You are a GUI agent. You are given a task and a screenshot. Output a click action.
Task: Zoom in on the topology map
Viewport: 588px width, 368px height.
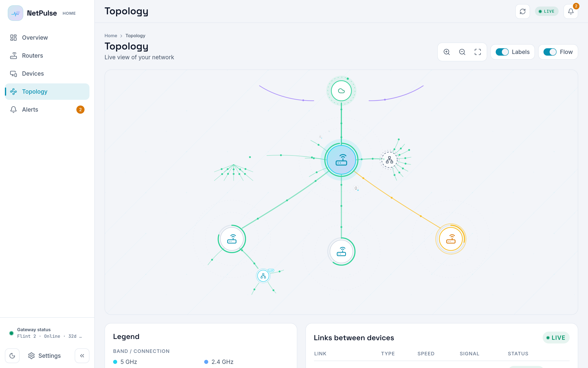tap(447, 52)
